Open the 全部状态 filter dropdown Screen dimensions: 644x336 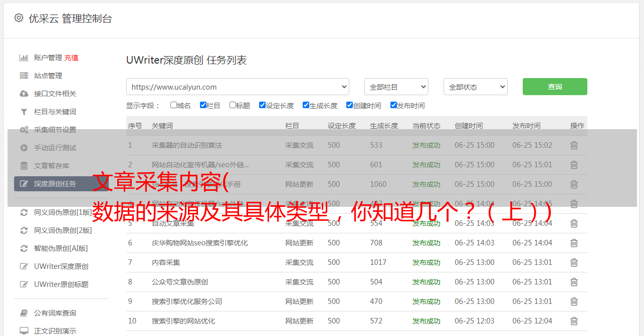pos(475,87)
